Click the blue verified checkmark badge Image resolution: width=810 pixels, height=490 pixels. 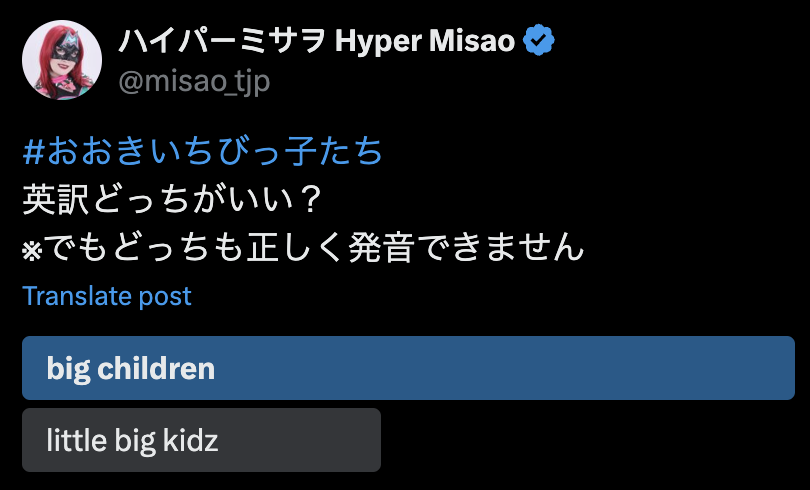pyautogui.click(x=539, y=40)
